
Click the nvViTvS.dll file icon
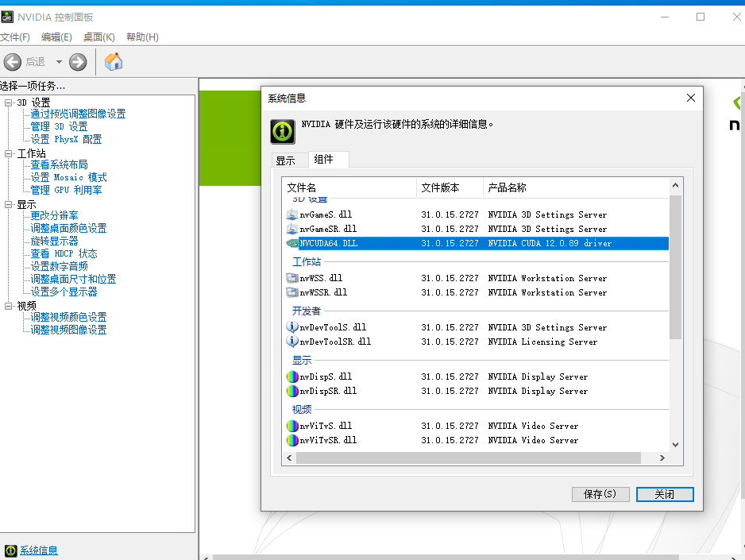tap(292, 426)
